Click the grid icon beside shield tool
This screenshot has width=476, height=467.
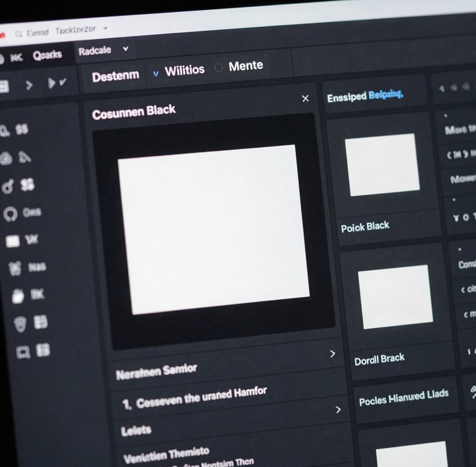pyautogui.click(x=40, y=322)
